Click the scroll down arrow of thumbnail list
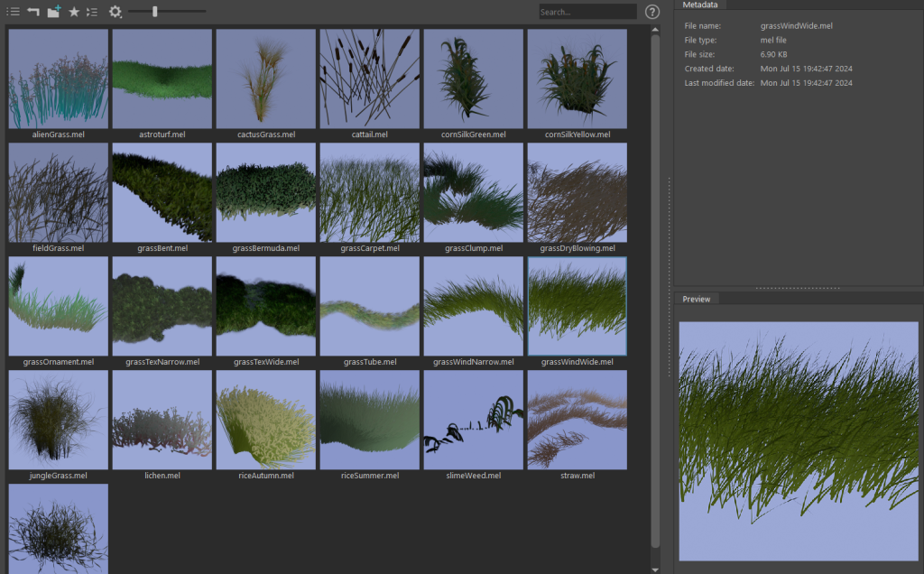The width and height of the screenshot is (924, 574). [655, 569]
